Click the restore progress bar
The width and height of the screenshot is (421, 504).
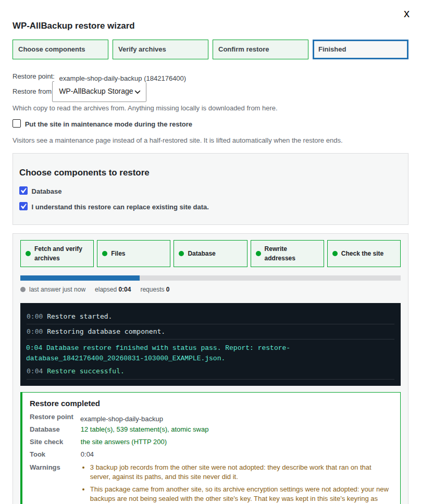point(210,278)
